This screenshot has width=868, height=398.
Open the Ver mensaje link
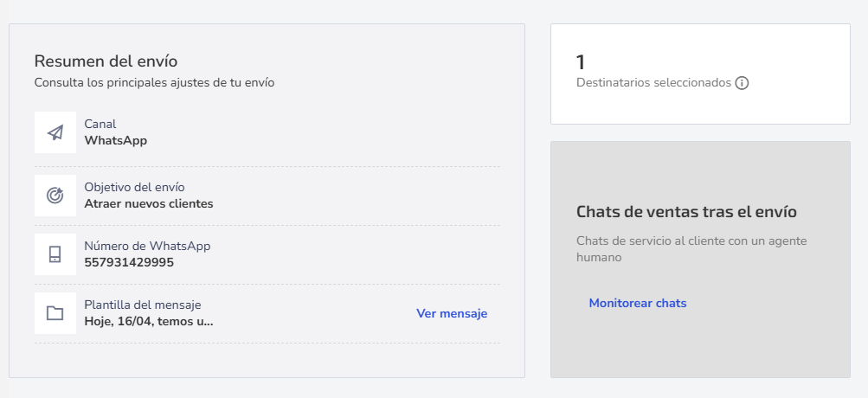click(452, 313)
